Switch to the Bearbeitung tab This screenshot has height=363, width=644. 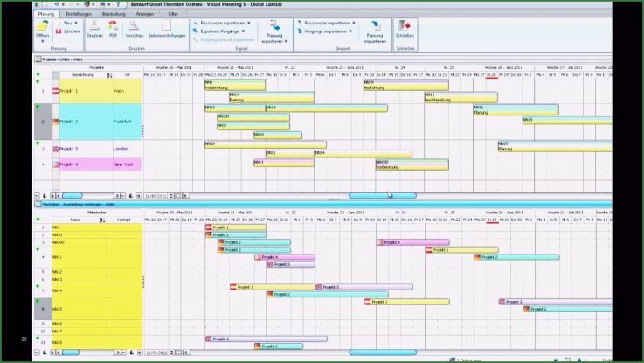[x=113, y=14]
